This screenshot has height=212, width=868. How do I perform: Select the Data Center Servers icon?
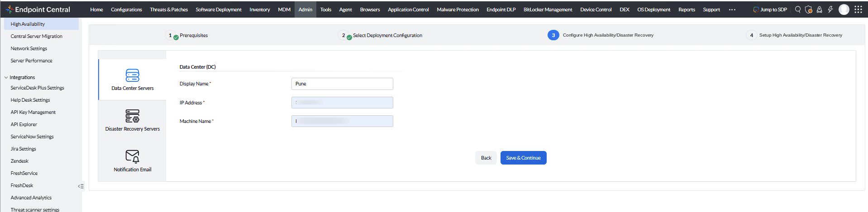pos(133,75)
